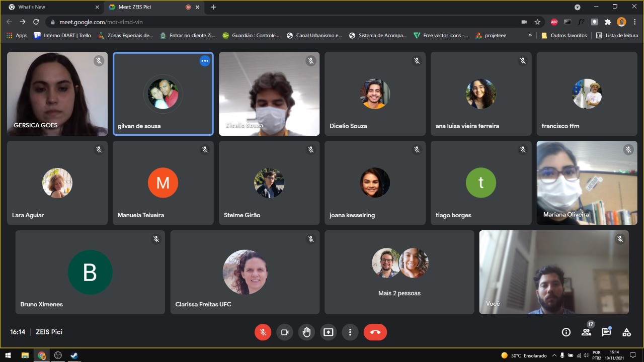
Task: Raise hand in the meeting
Action: 306,332
